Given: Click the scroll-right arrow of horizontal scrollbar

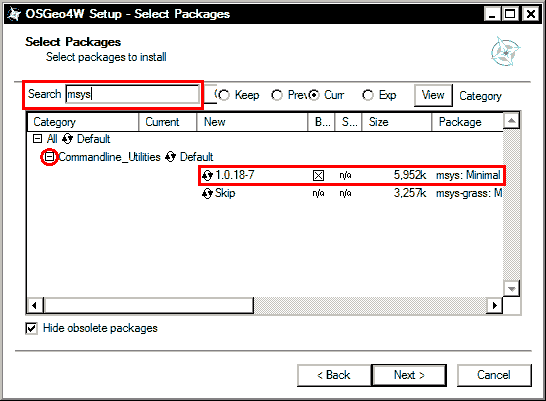Looking at the screenshot, I should 494,306.
